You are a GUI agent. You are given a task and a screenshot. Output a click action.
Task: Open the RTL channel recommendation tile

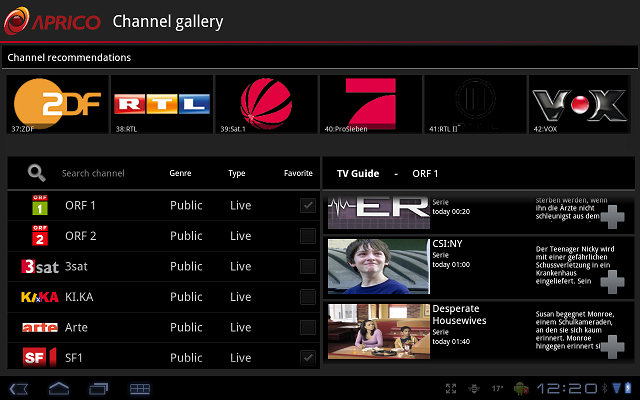pyautogui.click(x=162, y=104)
